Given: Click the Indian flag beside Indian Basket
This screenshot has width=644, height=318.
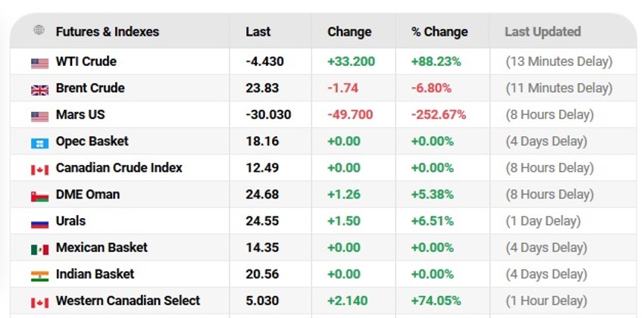Looking at the screenshot, I should [x=39, y=275].
